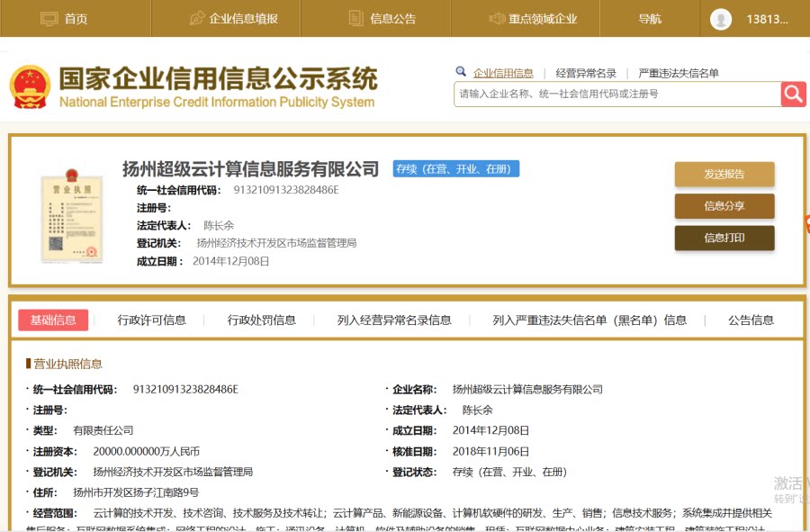Click the document icon beside 信息公告

coord(355,19)
